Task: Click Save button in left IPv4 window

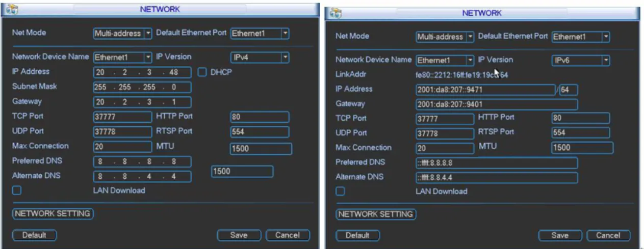Action: point(239,235)
